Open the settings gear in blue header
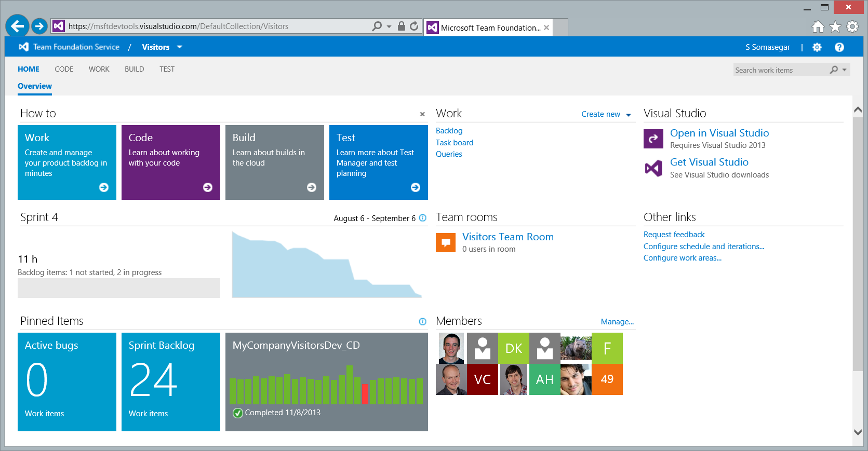This screenshot has height=451, width=868. (817, 47)
